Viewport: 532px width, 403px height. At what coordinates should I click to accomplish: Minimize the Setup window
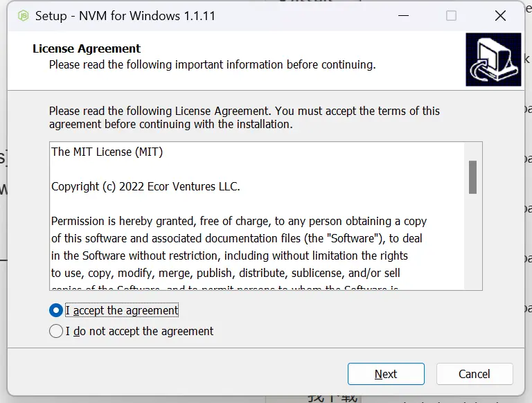pos(403,16)
